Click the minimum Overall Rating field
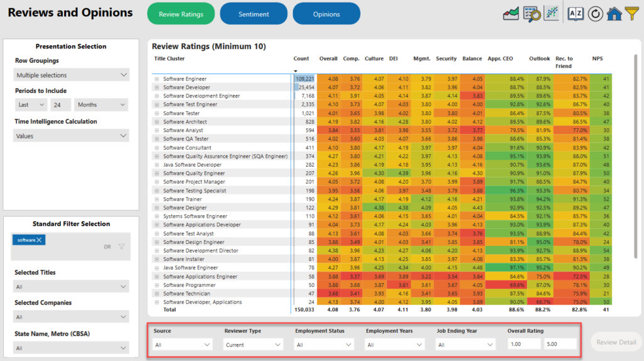This screenshot has width=644, height=361. [x=524, y=344]
